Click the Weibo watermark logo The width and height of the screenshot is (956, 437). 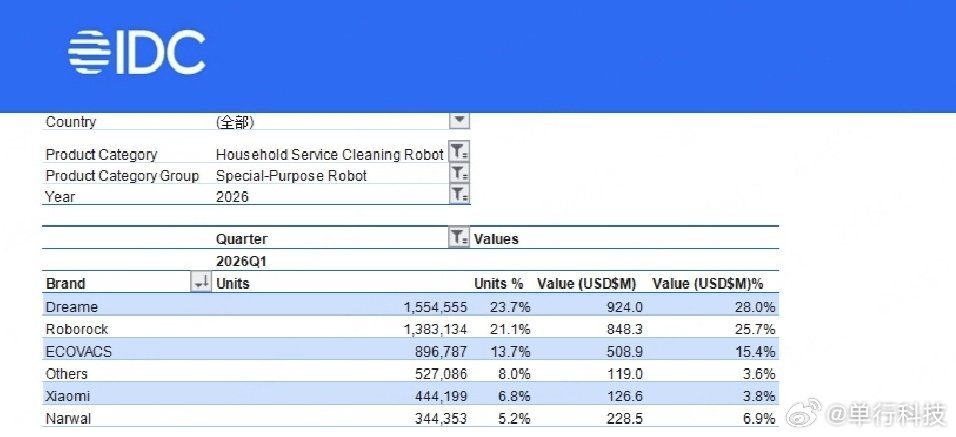[x=802, y=415]
